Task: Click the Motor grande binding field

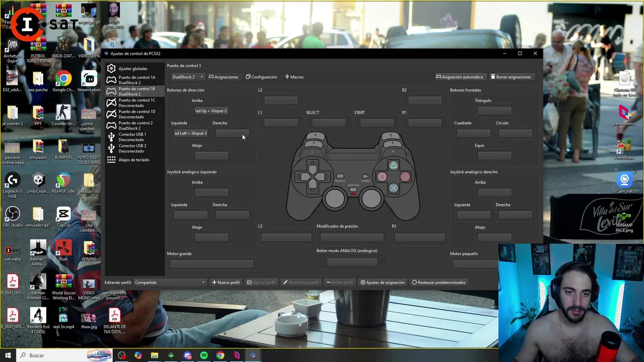Action: click(x=211, y=264)
